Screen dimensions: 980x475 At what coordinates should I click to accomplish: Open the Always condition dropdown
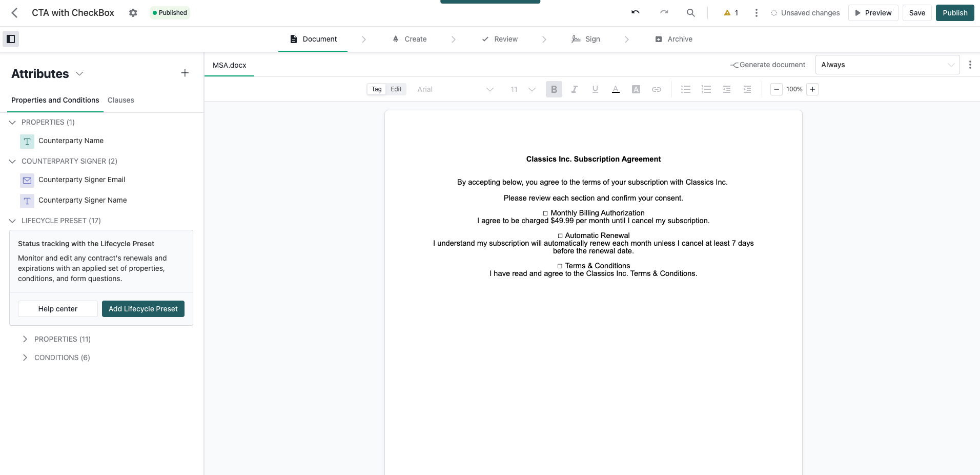[x=887, y=65]
